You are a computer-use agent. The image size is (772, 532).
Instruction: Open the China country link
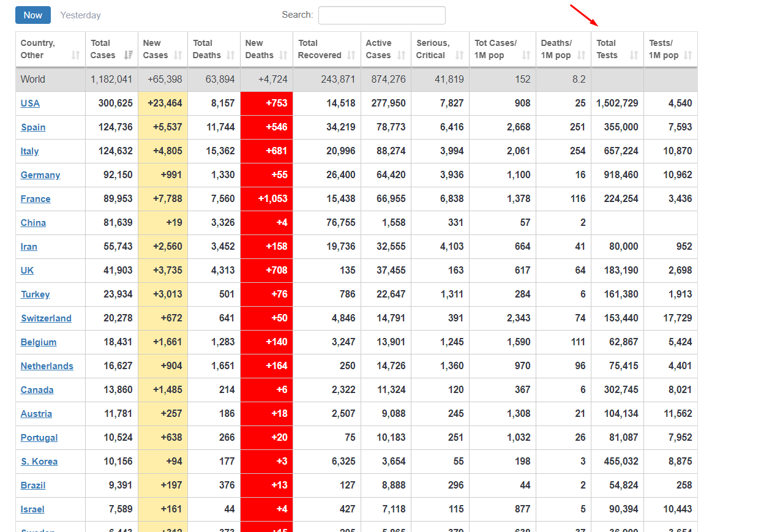coord(33,222)
